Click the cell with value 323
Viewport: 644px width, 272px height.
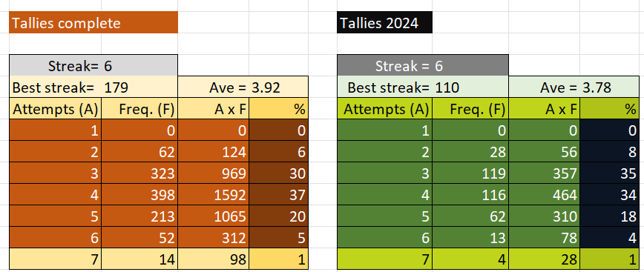point(139,173)
